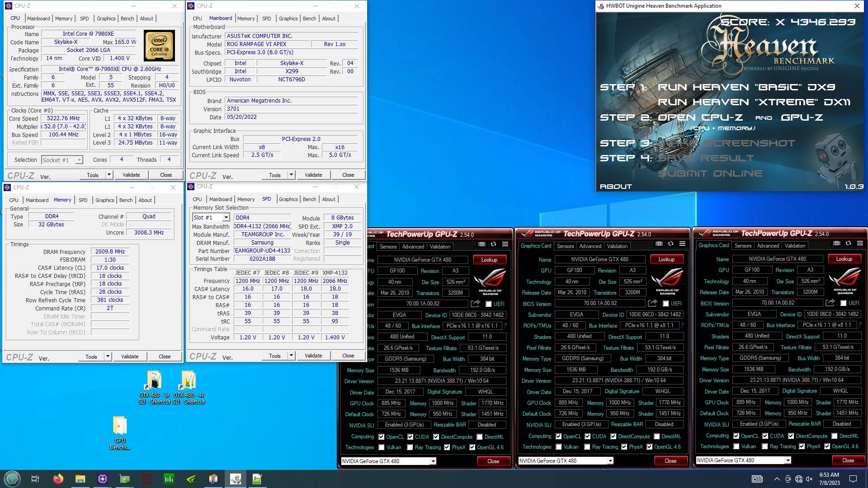
Task: Click camera icon in leftmost GPU-Z window
Action: 482,244
